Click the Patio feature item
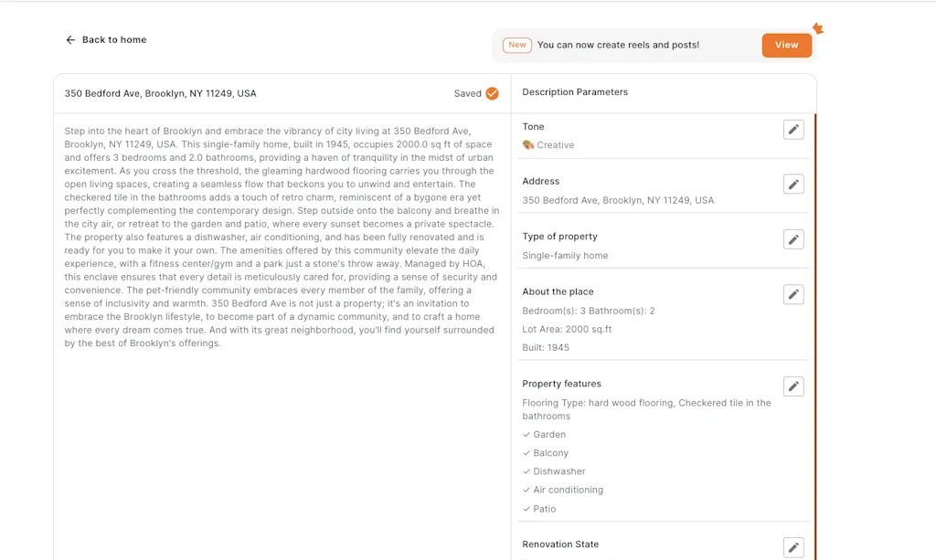 pos(544,509)
